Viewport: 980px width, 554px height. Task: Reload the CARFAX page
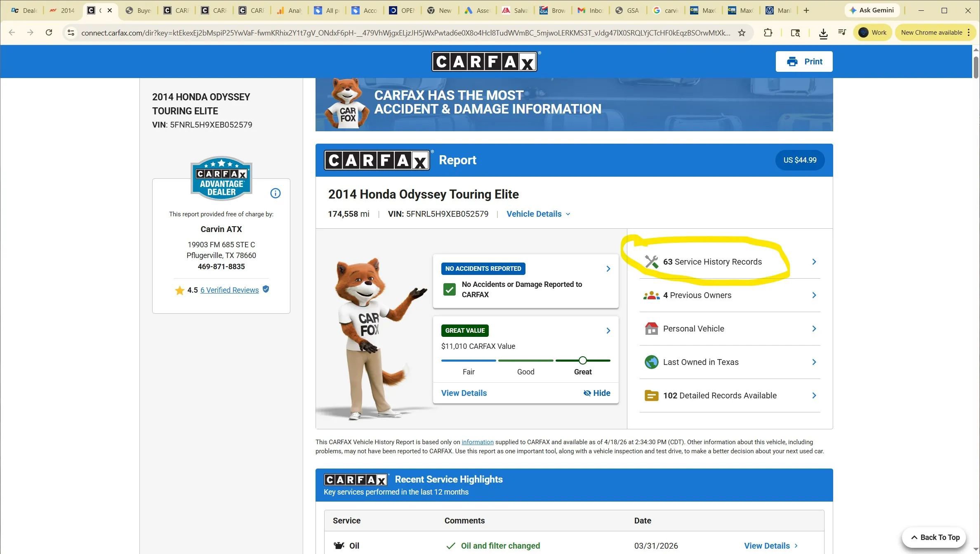49,33
